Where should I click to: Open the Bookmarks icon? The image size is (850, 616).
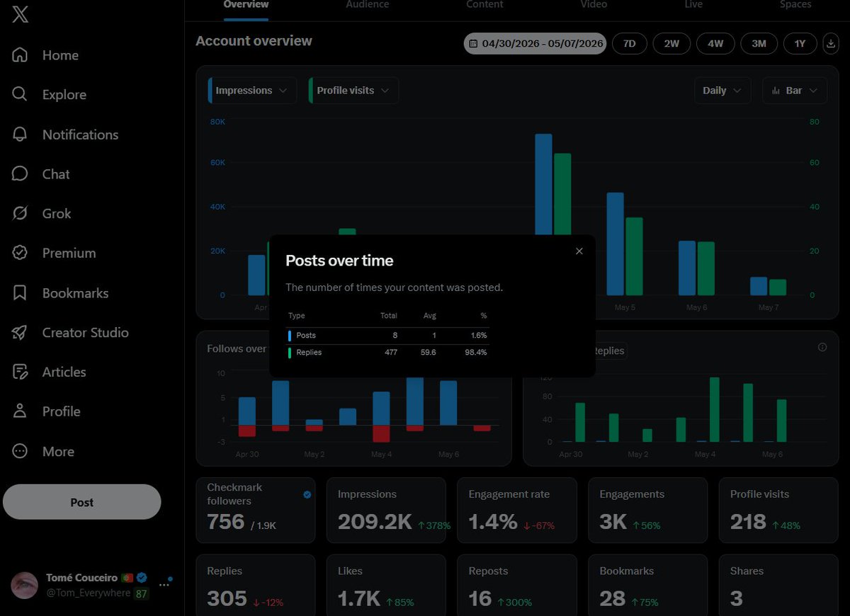[20, 293]
